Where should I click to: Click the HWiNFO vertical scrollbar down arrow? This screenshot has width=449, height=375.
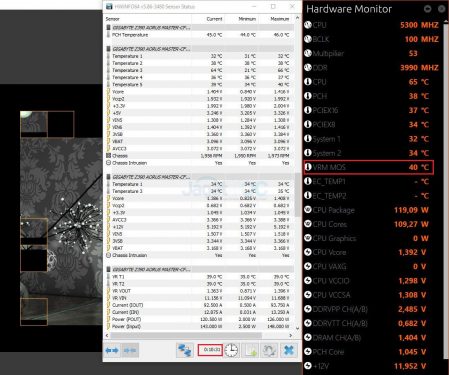297,328
